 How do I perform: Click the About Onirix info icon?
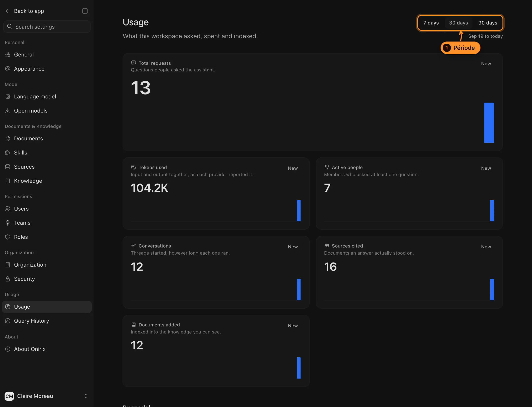[8, 349]
